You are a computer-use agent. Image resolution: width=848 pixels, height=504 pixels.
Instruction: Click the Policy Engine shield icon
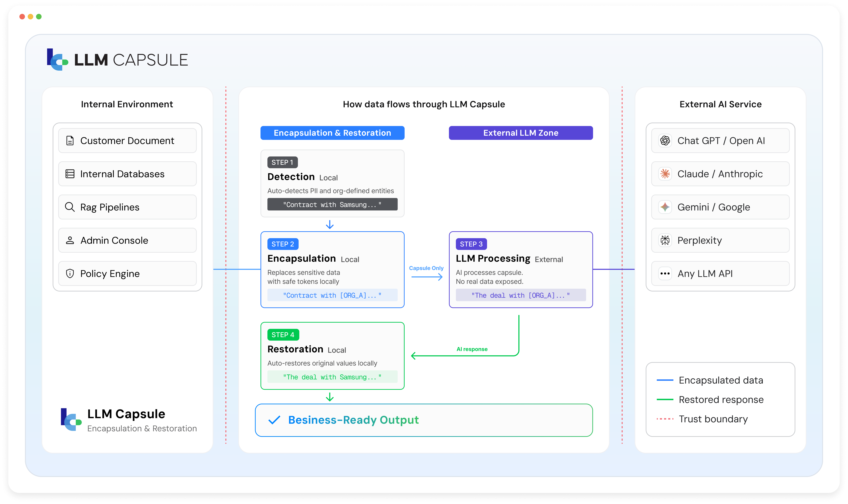(70, 273)
